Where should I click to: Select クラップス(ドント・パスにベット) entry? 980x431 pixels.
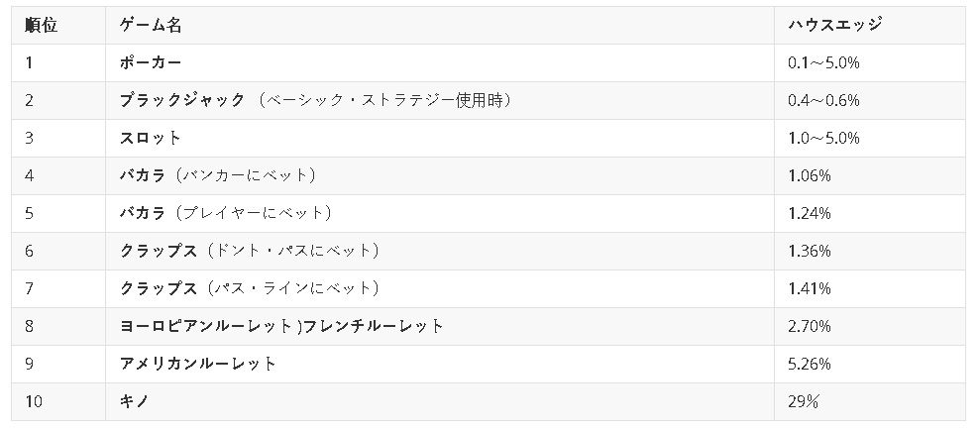250,251
